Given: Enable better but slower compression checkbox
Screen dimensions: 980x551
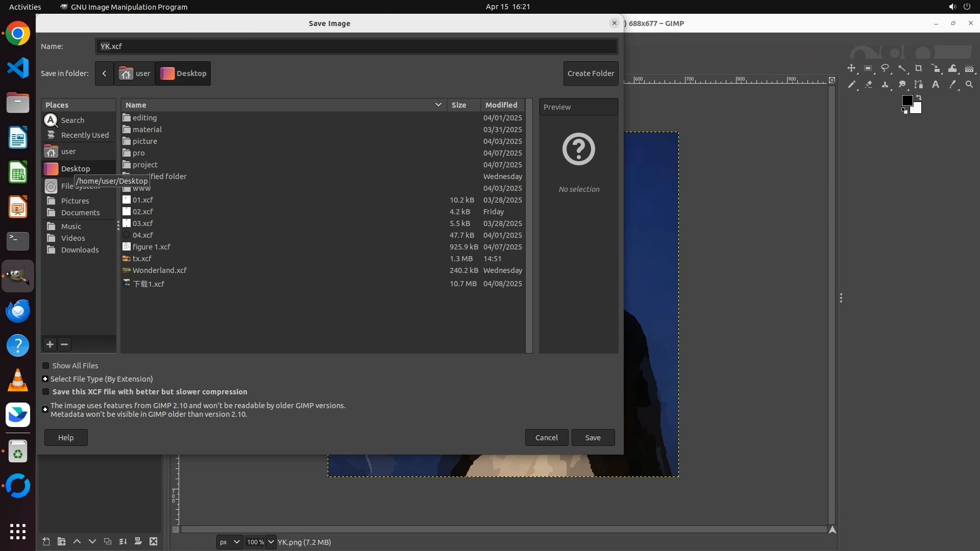Looking at the screenshot, I should (45, 392).
